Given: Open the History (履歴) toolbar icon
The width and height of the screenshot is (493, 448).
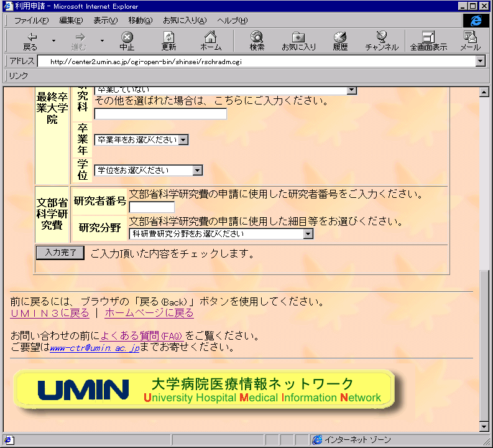Looking at the screenshot, I should [340, 41].
